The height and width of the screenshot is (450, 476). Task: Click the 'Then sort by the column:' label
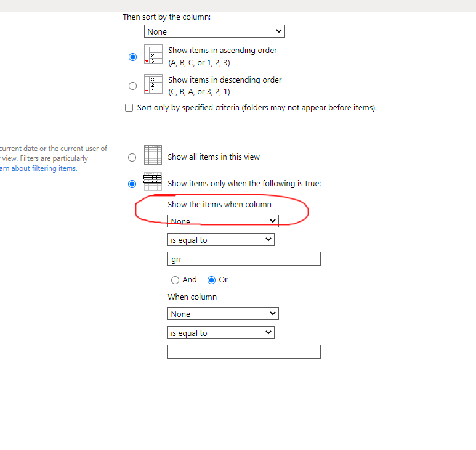coord(167,17)
